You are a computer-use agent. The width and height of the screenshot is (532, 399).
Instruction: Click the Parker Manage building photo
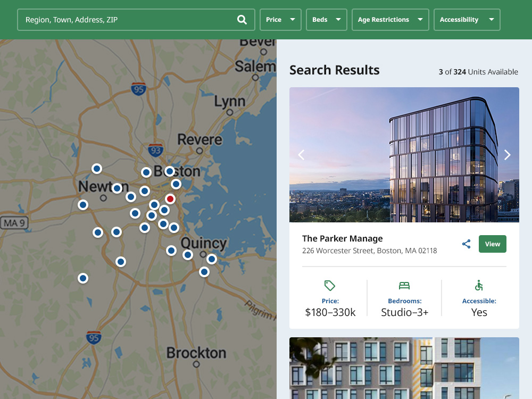point(404,155)
